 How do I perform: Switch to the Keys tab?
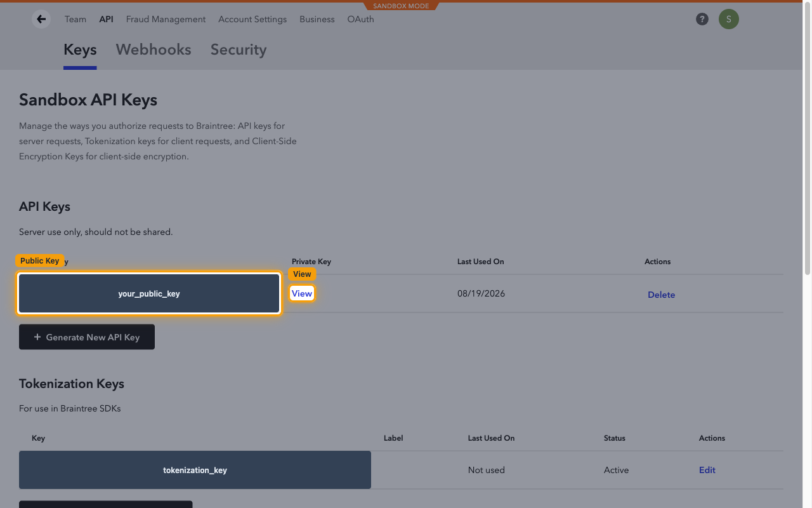pos(80,50)
